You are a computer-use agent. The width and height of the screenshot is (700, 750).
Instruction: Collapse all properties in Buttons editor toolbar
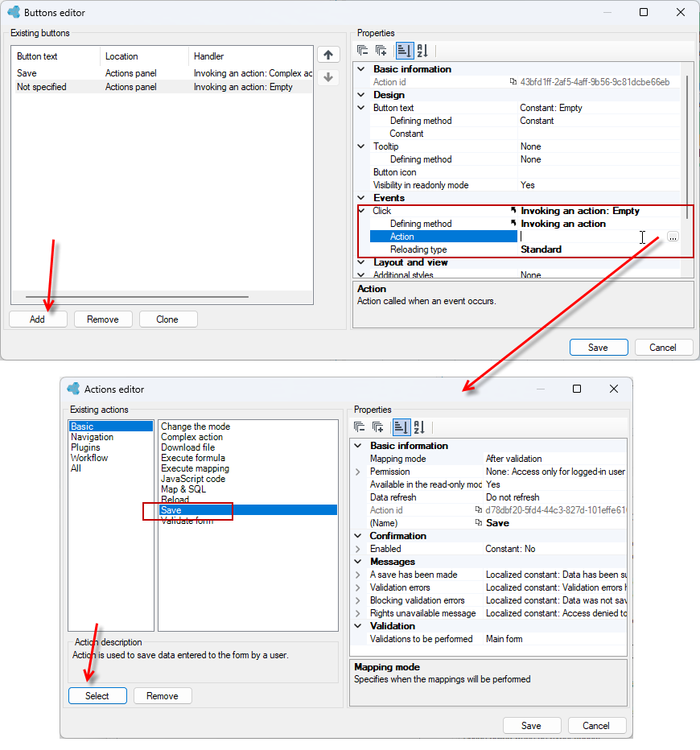tap(362, 50)
